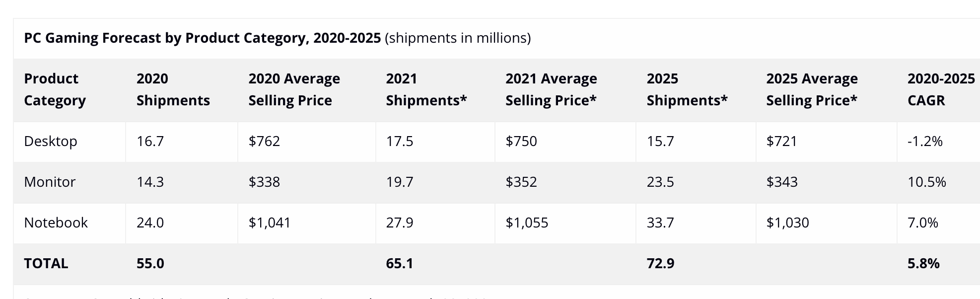Click the Desktop -1.2% CAGR value
The image size is (980, 299).
point(925,142)
